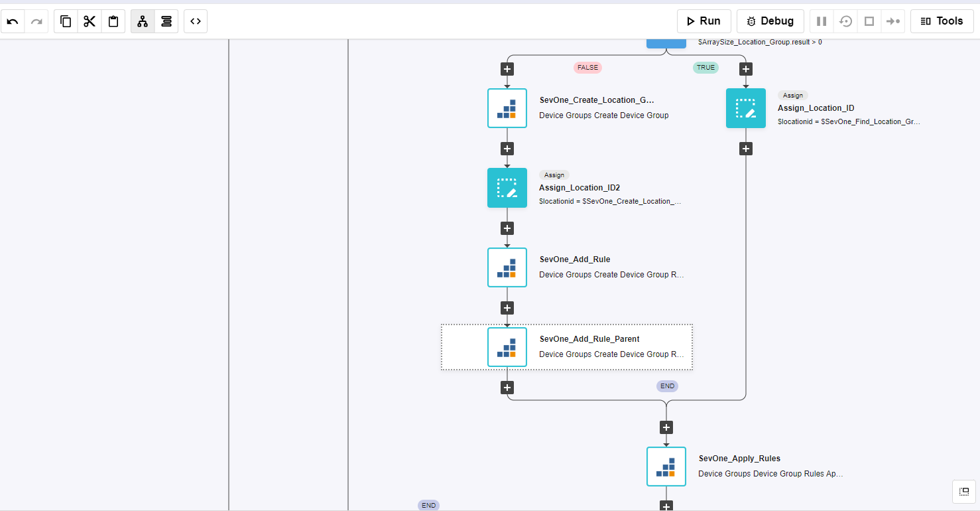980x511 pixels.
Task: Add step above Assign_Location_ID on the TRUE branch
Action: click(746, 69)
